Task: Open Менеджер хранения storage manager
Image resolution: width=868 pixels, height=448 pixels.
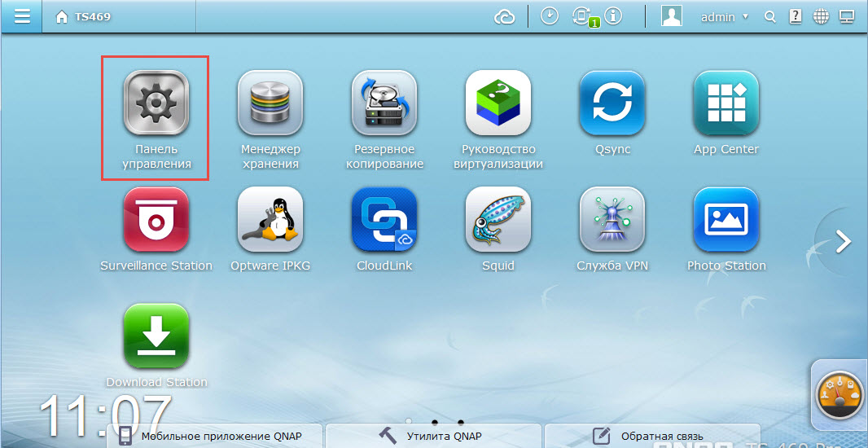Action: pyautogui.click(x=270, y=103)
